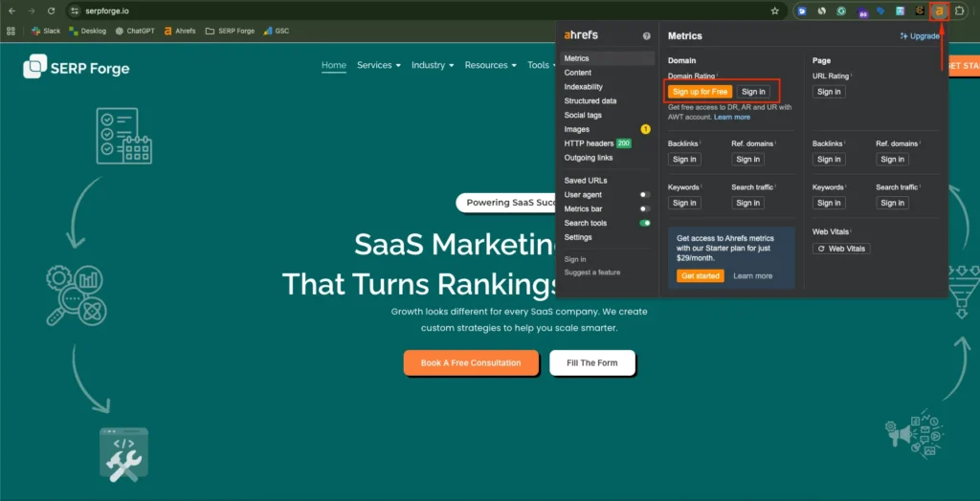The width and height of the screenshot is (980, 501).
Task: Open the Chrome extensions puzzle icon
Action: click(x=959, y=11)
